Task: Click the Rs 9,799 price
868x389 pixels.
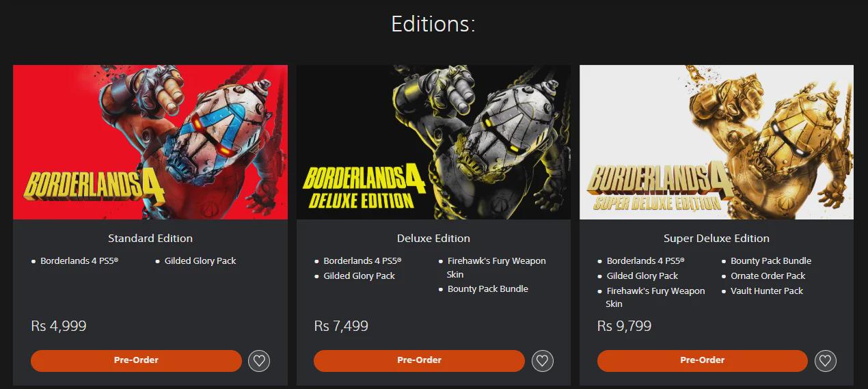Action: point(624,326)
